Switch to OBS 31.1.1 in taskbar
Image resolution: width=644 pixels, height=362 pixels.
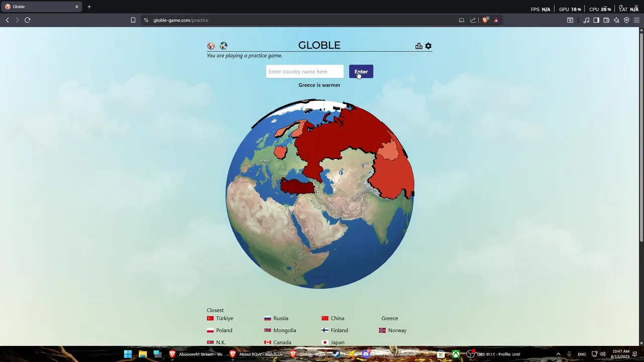493,354
